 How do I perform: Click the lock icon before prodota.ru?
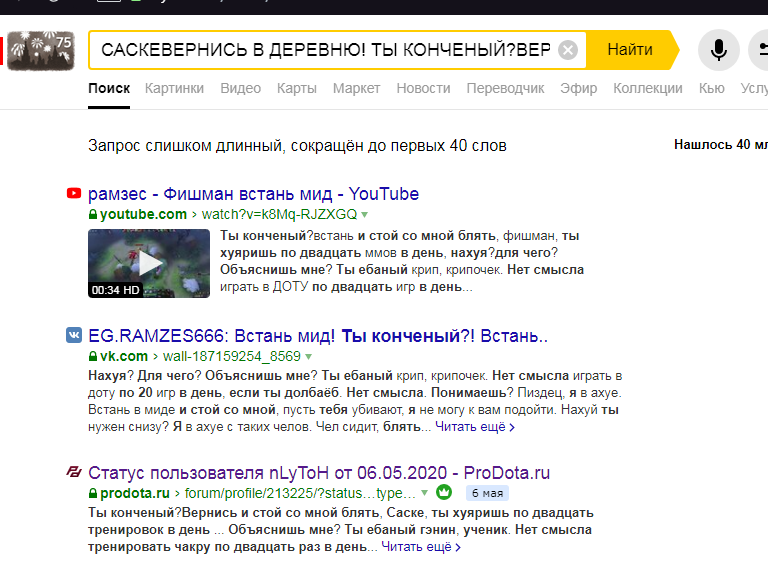click(x=93, y=493)
